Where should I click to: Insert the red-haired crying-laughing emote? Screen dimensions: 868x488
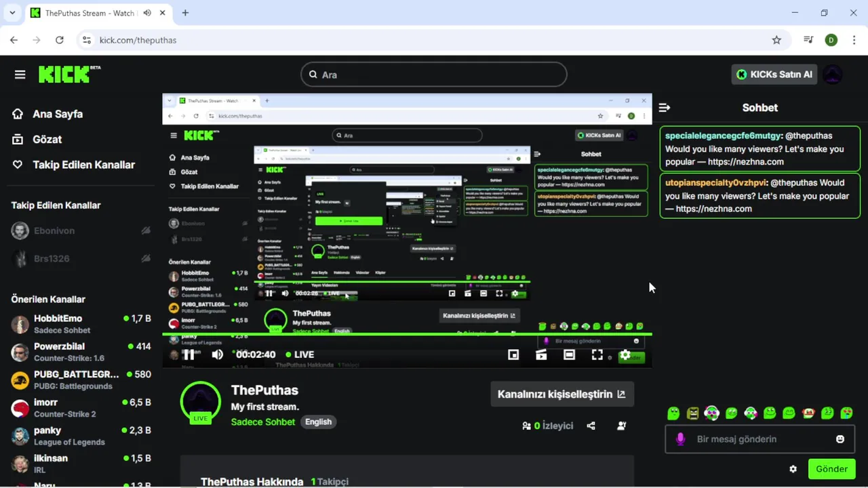(x=808, y=413)
